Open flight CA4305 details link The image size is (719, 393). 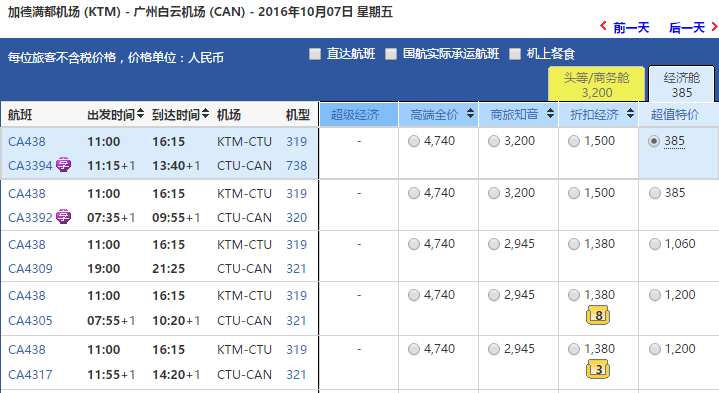pos(30,320)
